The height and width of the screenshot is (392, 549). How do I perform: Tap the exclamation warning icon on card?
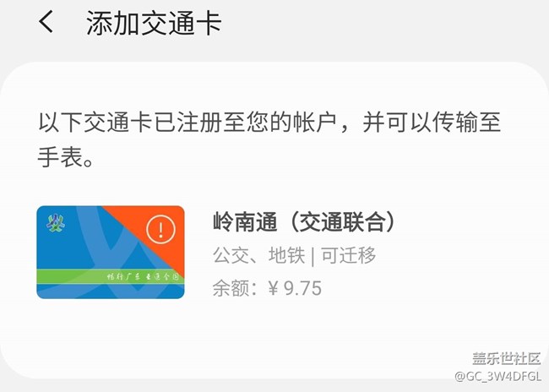[160, 230]
